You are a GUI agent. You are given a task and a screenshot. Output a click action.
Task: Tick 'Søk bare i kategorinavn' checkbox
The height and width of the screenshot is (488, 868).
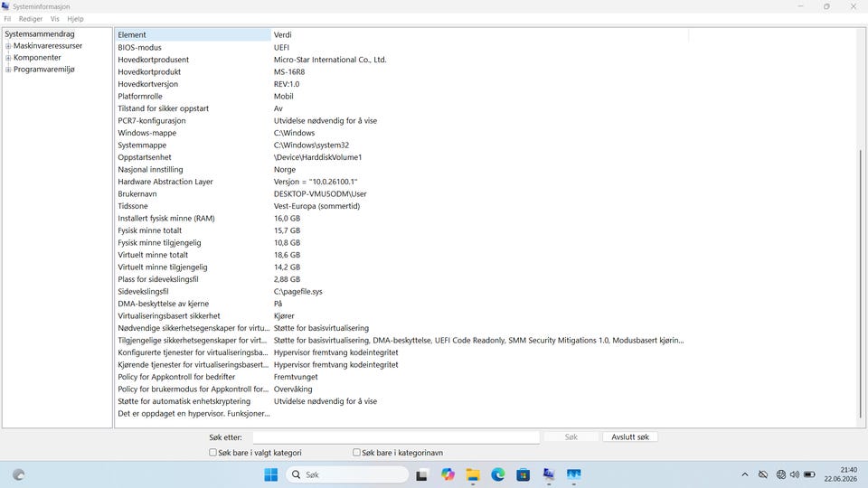356,453
